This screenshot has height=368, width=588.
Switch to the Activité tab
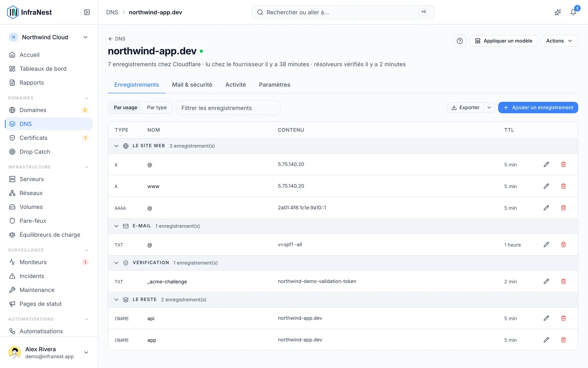[x=235, y=85]
